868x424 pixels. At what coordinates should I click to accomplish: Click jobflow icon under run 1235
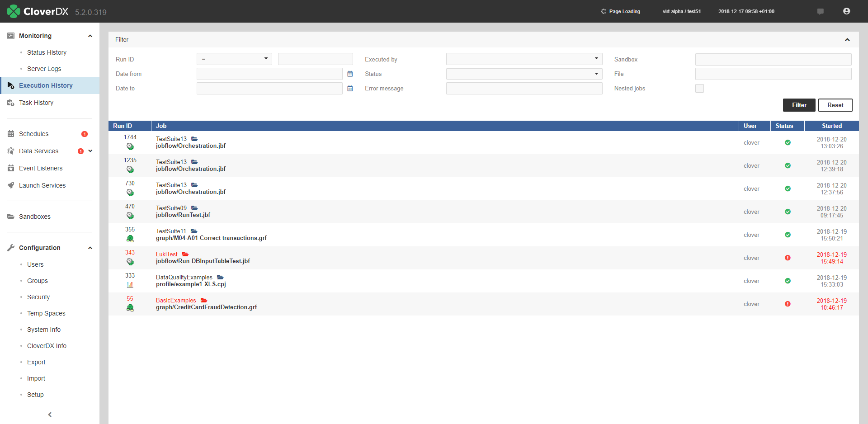(130, 170)
